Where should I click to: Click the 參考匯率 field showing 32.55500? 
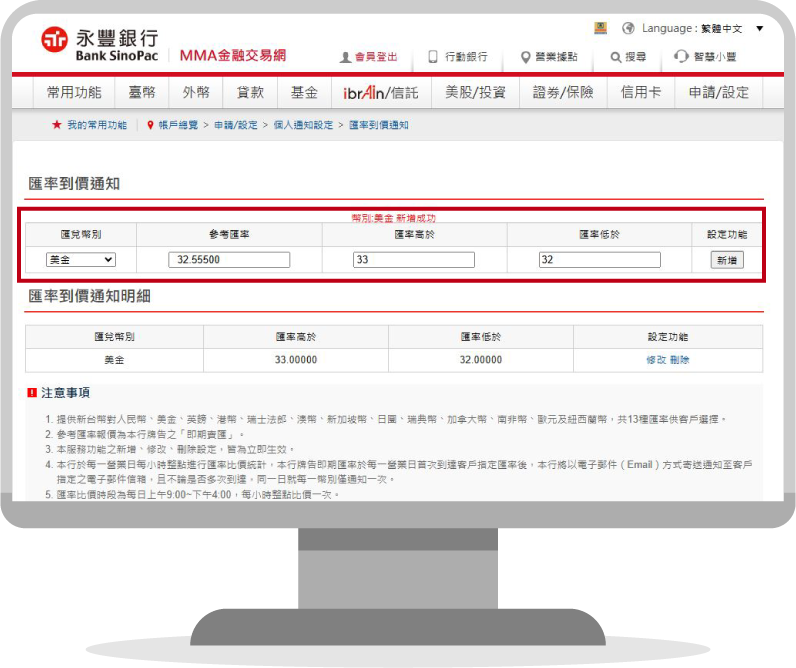[229, 260]
